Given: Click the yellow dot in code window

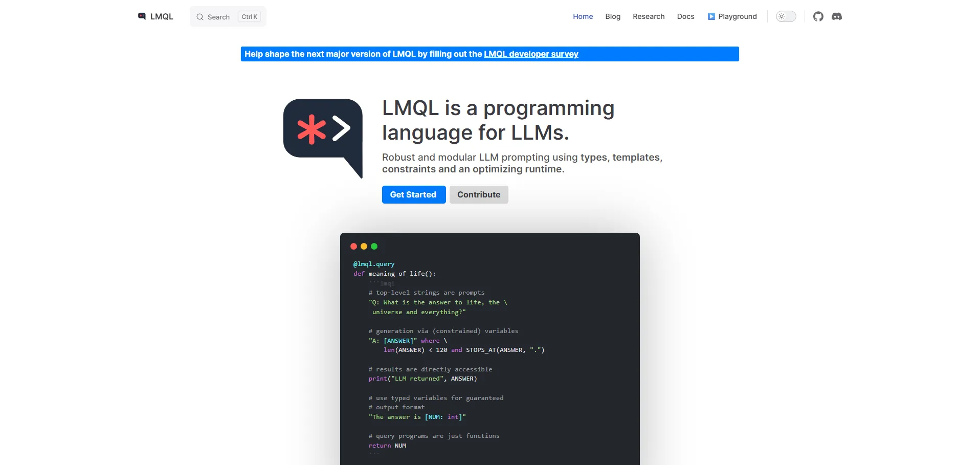Looking at the screenshot, I should pyautogui.click(x=364, y=247).
